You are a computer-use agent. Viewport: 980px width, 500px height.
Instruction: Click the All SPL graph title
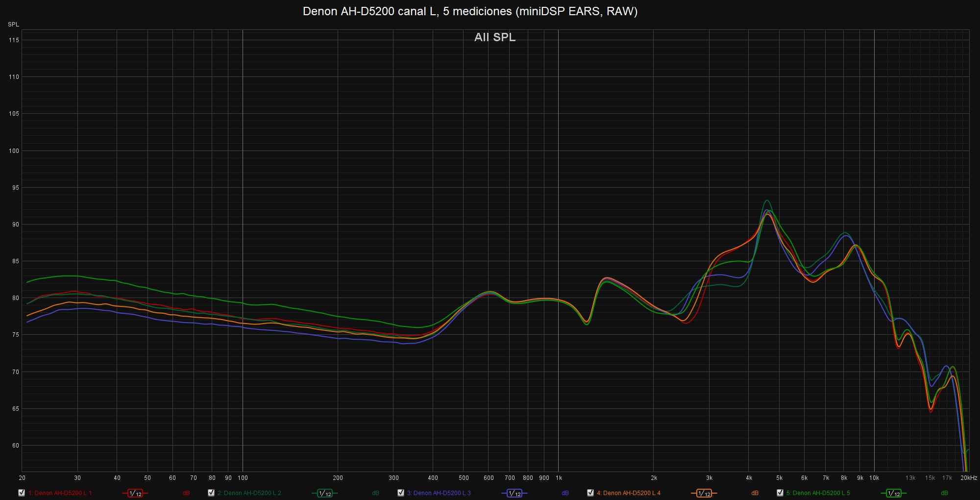[494, 37]
